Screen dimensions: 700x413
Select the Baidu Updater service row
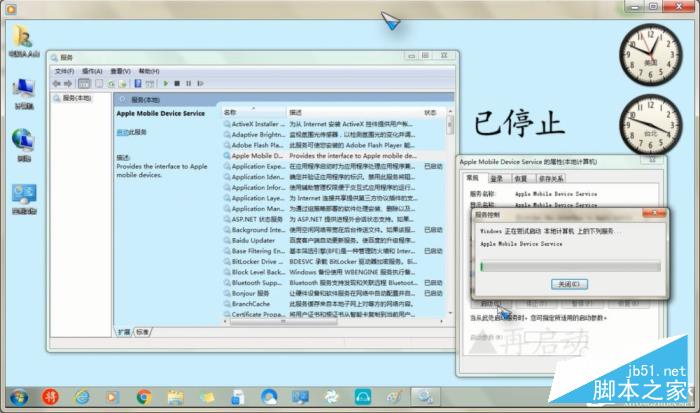334,240
